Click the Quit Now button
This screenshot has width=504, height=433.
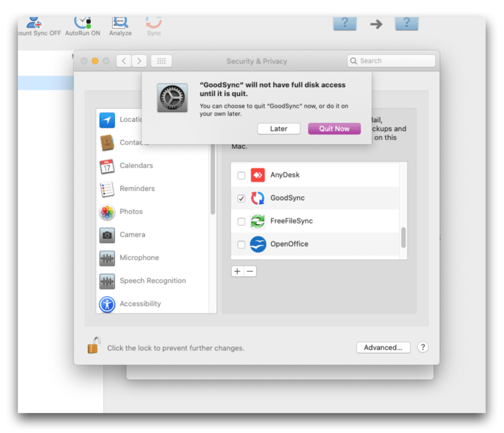pyautogui.click(x=334, y=128)
